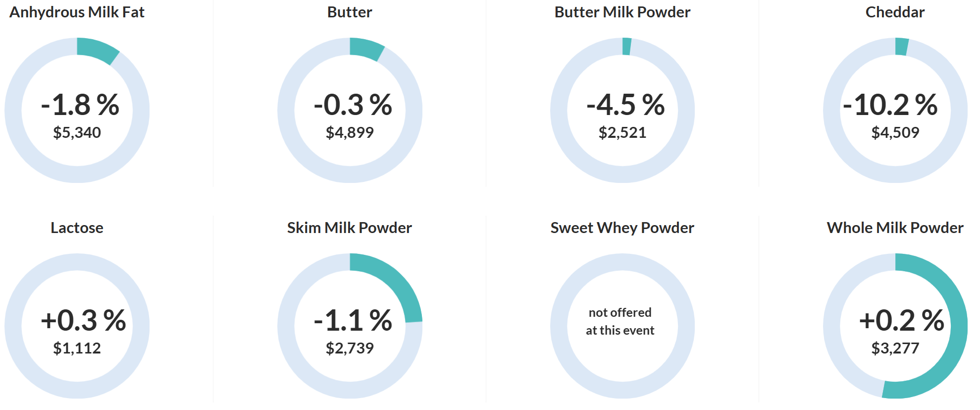
Task: Click the -10.2 % Cheddar change
Action: point(890,105)
